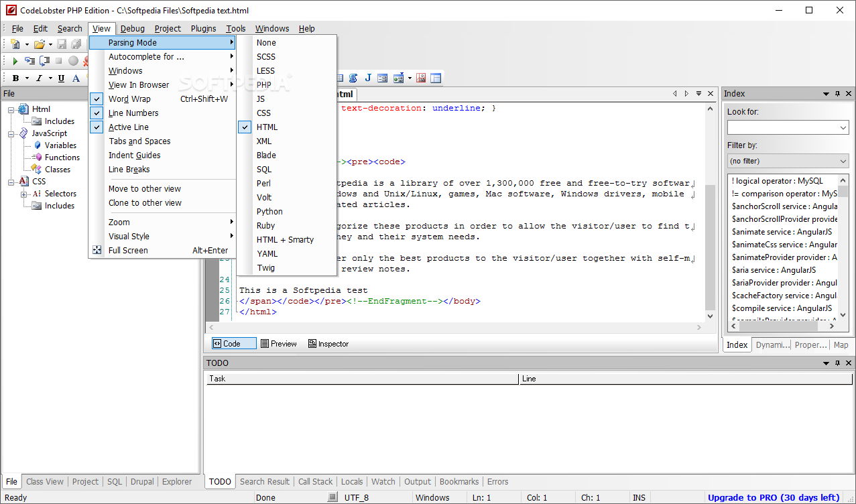Go to the next editor tab arrow
The width and height of the screenshot is (856, 504).
pos(686,94)
